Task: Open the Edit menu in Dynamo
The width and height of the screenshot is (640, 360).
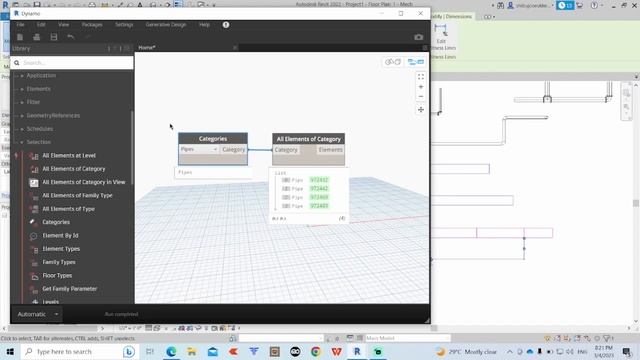Action: [41, 25]
